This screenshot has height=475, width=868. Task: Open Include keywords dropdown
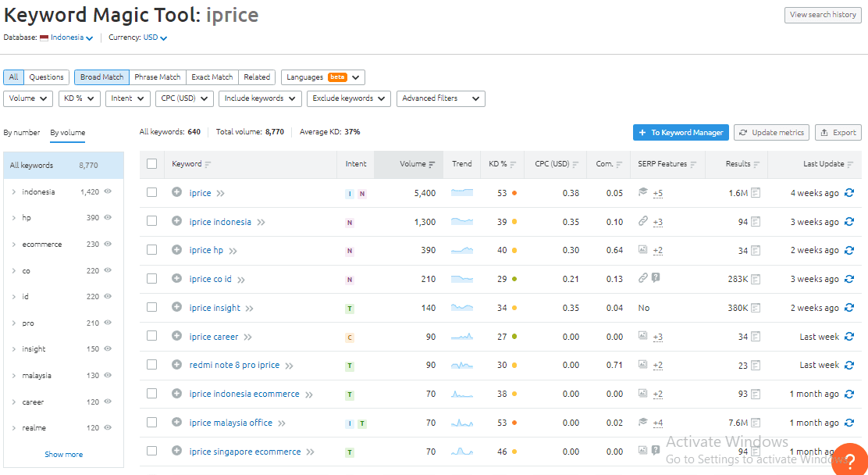click(x=260, y=98)
